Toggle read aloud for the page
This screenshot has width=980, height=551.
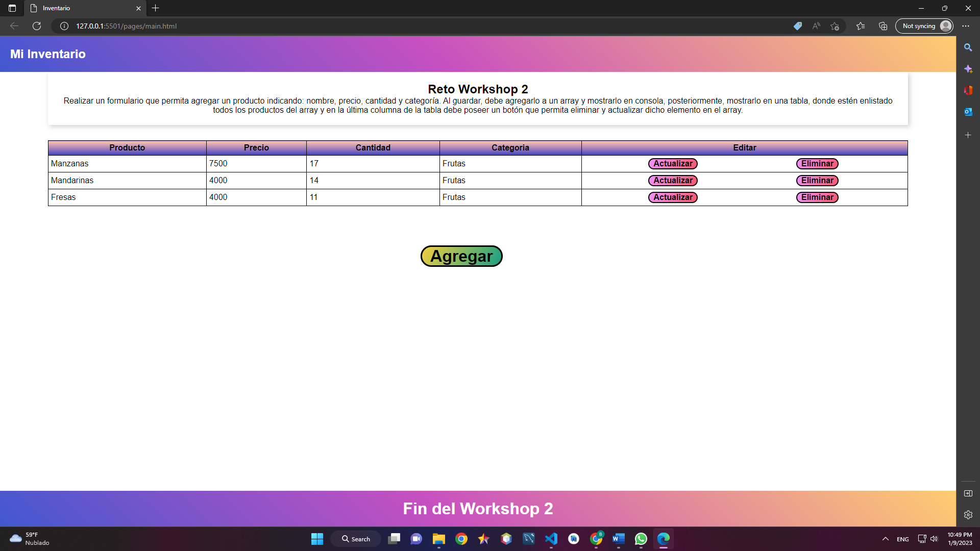pyautogui.click(x=816, y=26)
